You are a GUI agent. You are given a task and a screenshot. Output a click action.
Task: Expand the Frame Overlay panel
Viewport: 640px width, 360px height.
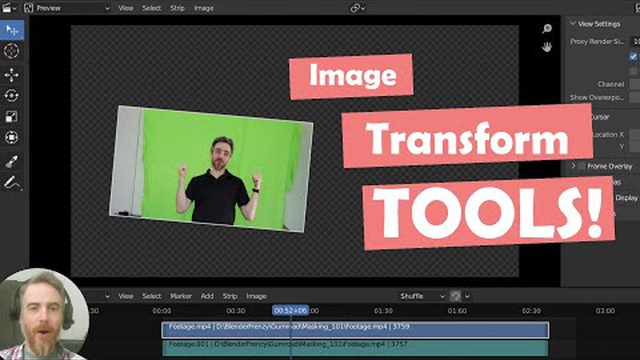click(573, 166)
